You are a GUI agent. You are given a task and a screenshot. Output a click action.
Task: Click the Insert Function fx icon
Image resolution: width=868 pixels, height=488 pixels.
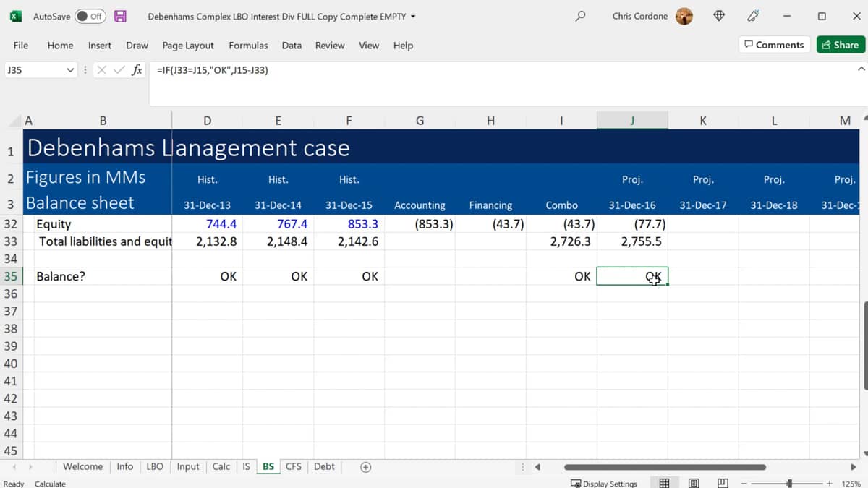click(137, 70)
